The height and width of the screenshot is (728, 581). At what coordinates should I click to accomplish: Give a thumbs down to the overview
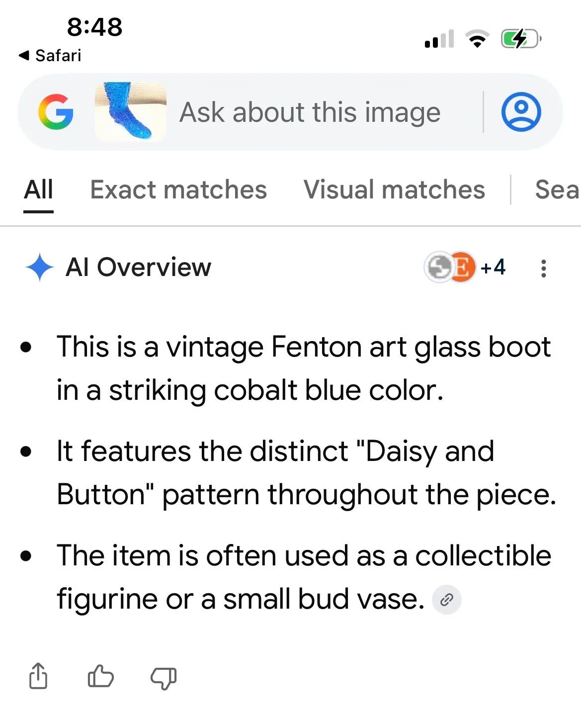(164, 677)
